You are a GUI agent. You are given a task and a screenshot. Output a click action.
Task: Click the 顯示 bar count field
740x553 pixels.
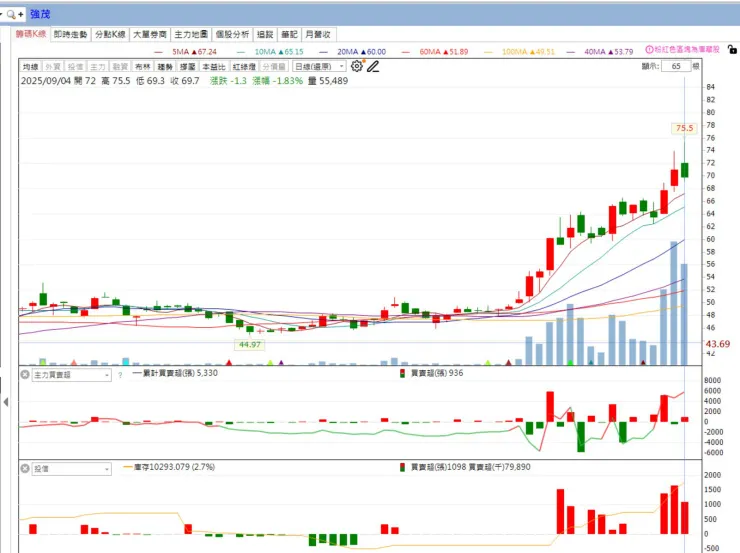pos(676,66)
